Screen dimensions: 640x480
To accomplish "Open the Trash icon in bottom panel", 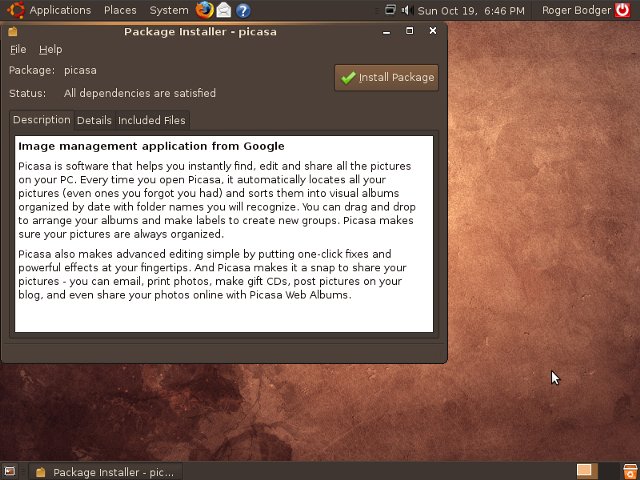I will [630, 471].
